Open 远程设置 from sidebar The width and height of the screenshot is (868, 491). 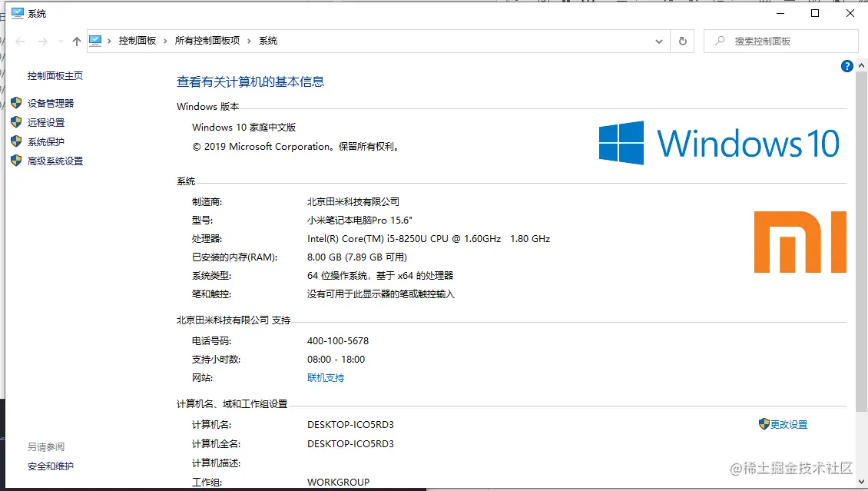coord(46,122)
